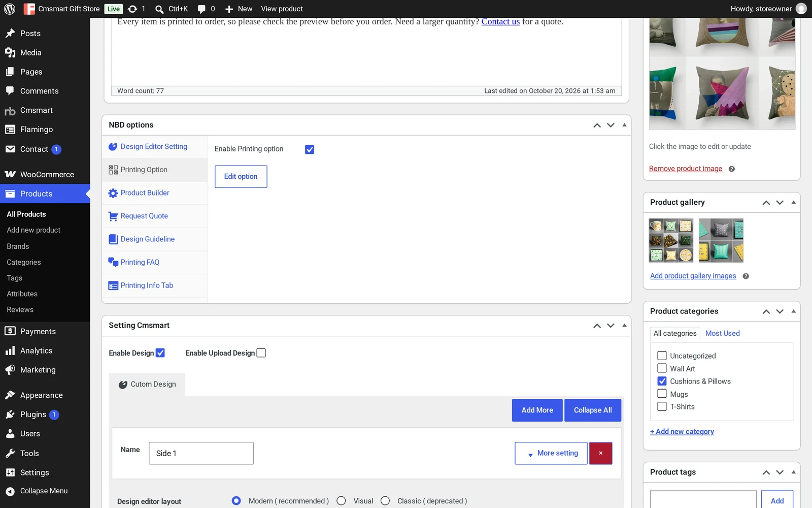Open the updates icon in admin bar
The image size is (812, 508).
tap(132, 9)
